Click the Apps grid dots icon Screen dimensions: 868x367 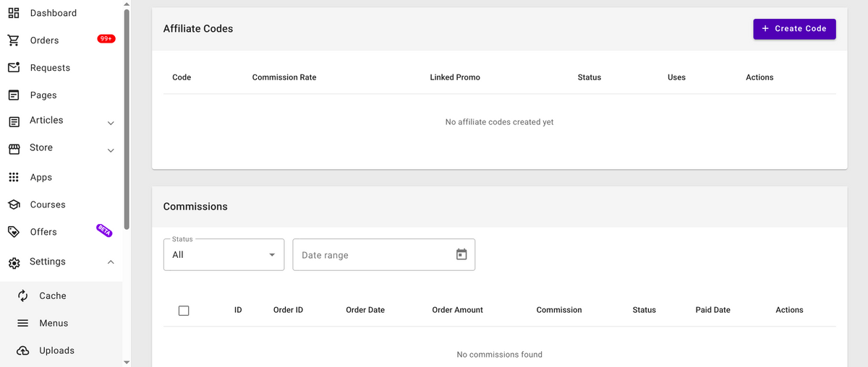[x=14, y=178]
